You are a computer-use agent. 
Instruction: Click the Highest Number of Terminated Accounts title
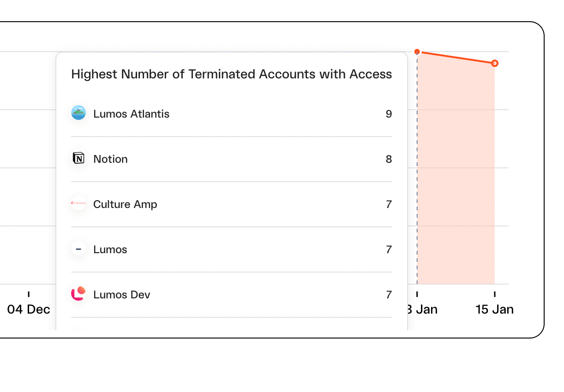coord(232,74)
